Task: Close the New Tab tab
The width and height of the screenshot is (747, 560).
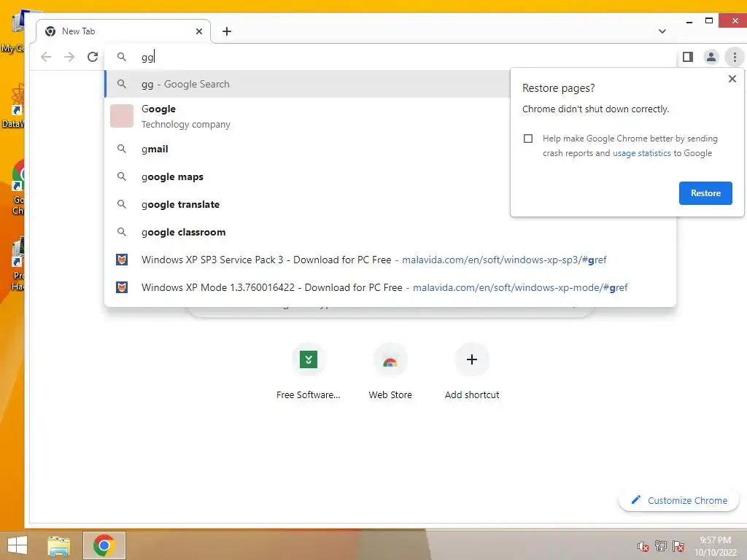Action: [x=199, y=31]
